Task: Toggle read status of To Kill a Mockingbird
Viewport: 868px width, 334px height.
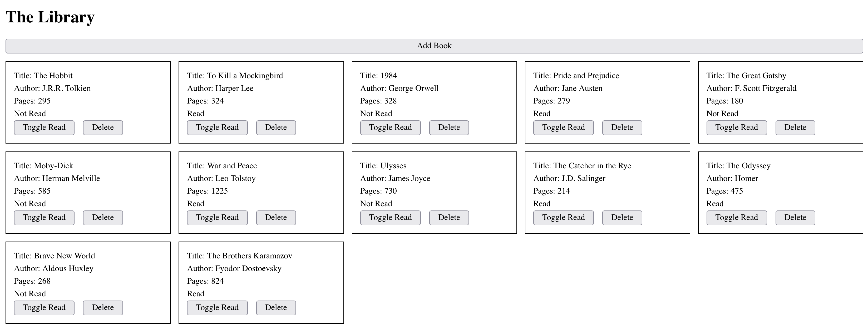Action: [217, 128]
